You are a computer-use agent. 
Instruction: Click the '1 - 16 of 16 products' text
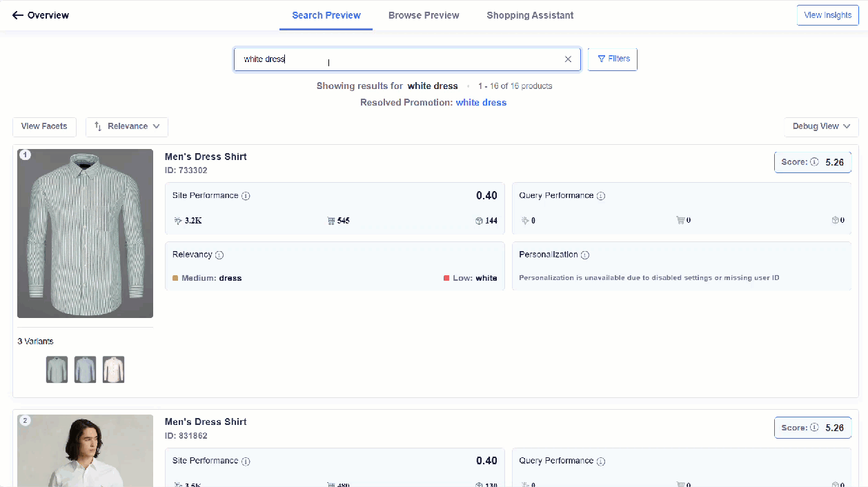pos(515,86)
